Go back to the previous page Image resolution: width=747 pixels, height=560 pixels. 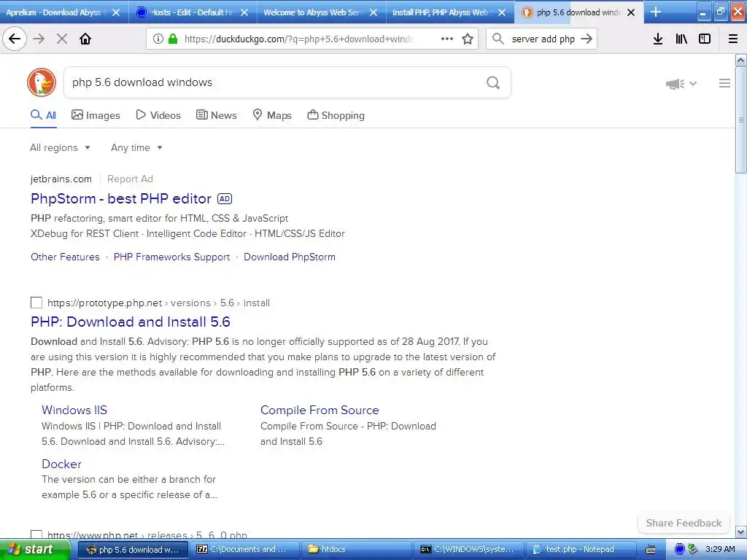click(15, 39)
